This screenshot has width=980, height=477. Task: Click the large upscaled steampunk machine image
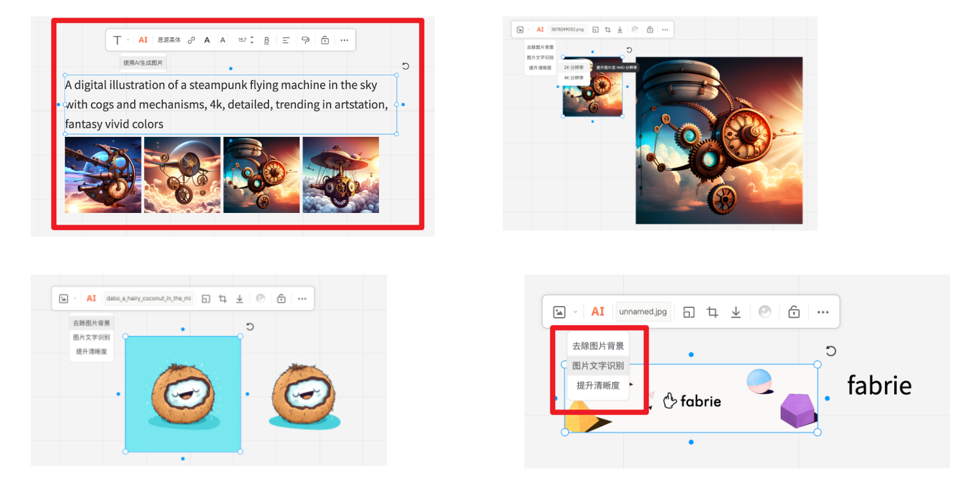click(719, 140)
